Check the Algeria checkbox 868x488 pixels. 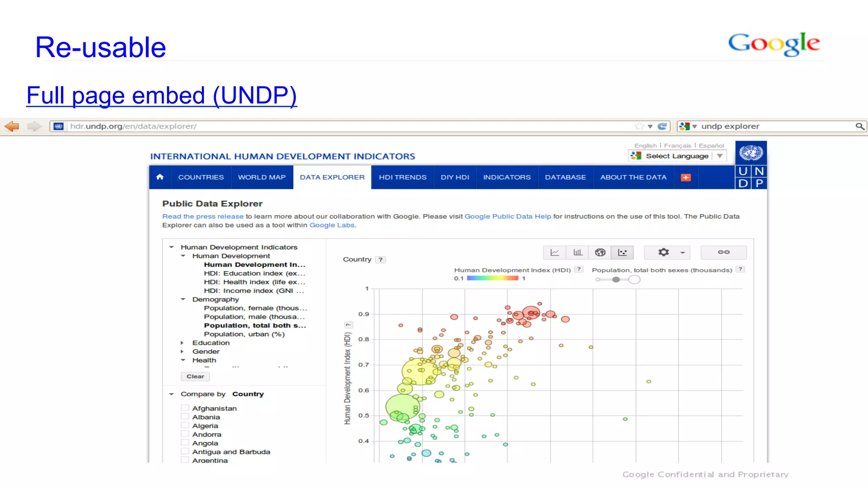(185, 425)
